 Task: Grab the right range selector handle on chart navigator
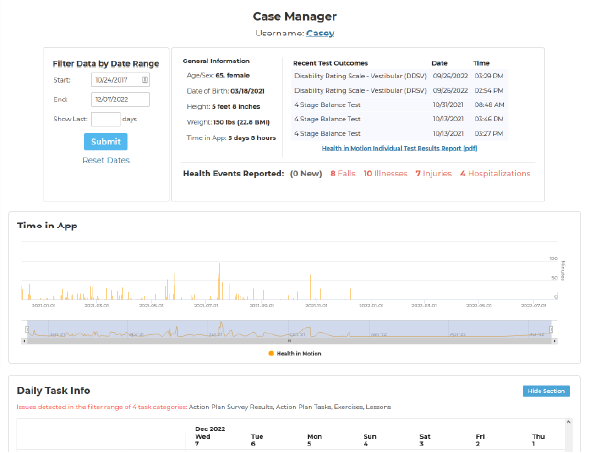coord(551,329)
